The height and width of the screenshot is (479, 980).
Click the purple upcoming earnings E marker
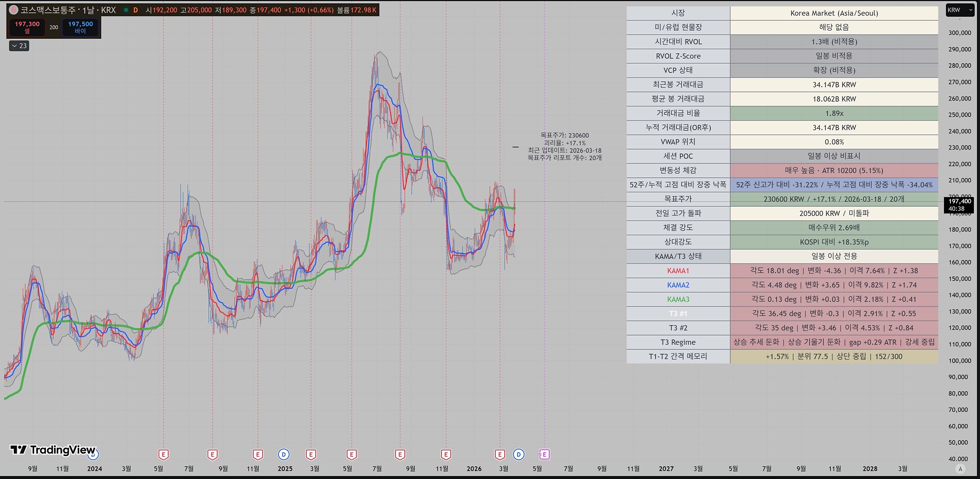[544, 454]
